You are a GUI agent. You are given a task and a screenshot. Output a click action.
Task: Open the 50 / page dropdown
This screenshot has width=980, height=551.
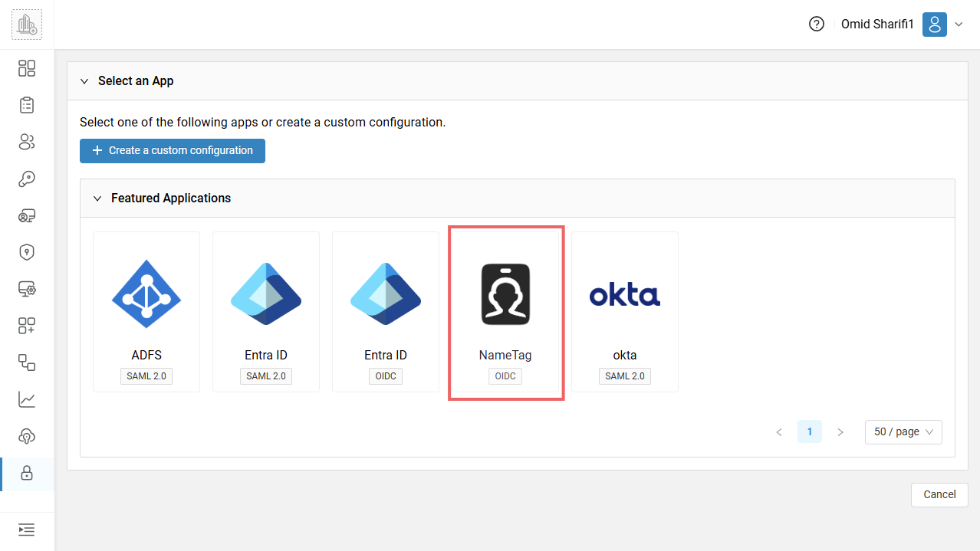click(903, 432)
